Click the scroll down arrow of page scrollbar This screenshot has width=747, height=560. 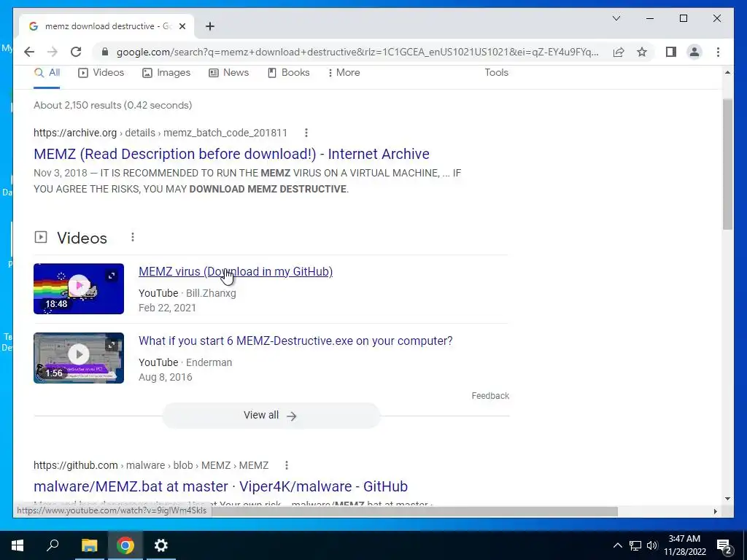727,499
